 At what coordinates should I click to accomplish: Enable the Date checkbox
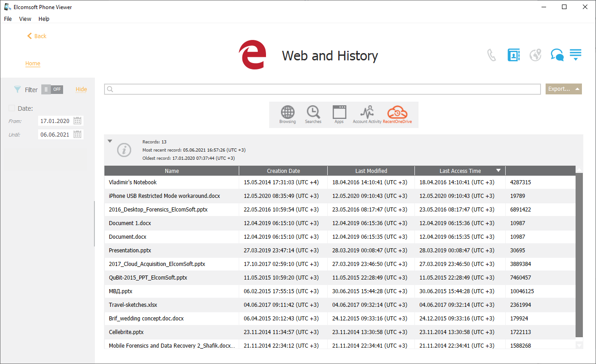tap(12, 108)
